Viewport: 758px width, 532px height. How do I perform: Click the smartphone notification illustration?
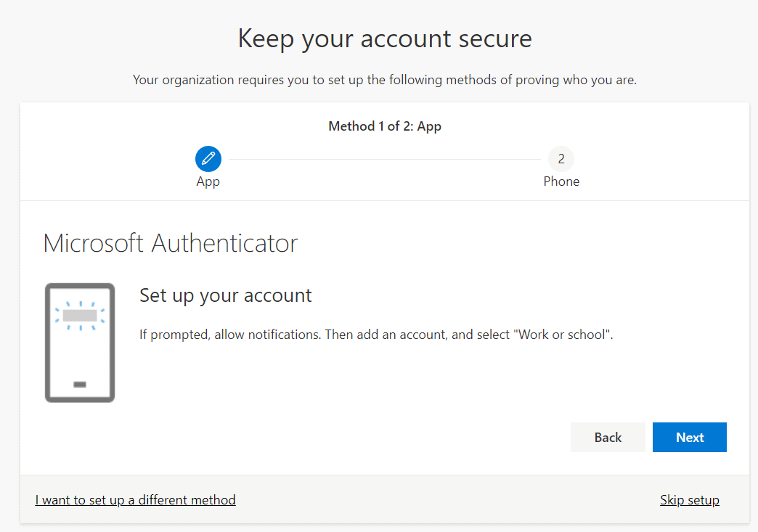pyautogui.click(x=80, y=341)
